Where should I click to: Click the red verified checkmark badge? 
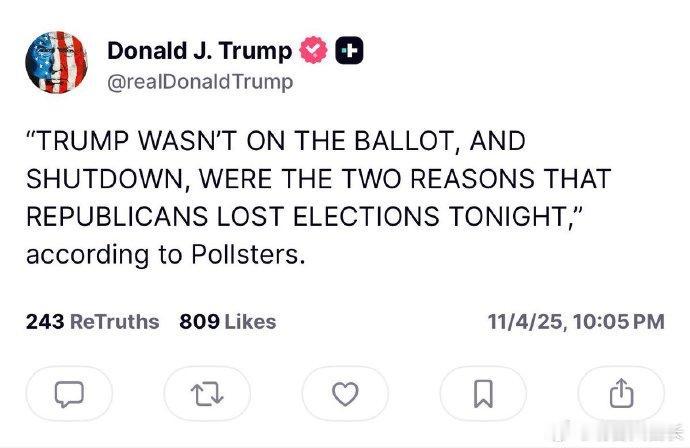coord(315,50)
